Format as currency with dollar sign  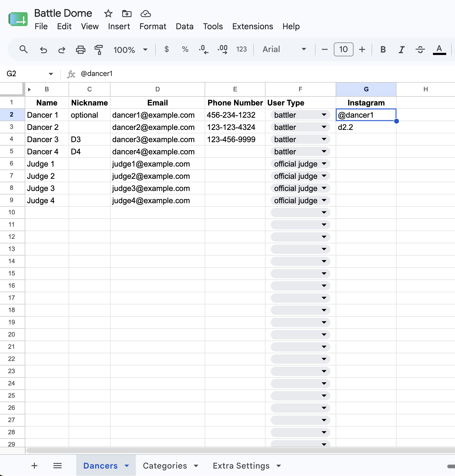pos(167,49)
